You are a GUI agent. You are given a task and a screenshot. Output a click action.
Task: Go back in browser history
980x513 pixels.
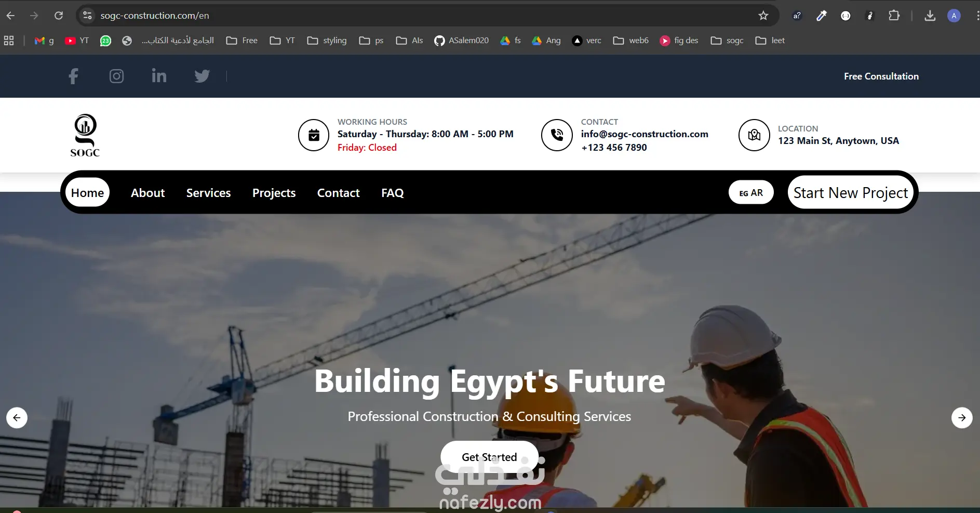coord(10,16)
